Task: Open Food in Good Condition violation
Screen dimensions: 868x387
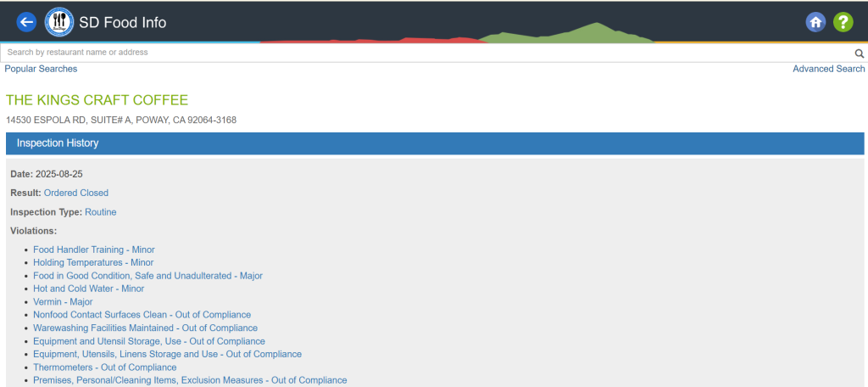Action: pos(147,276)
